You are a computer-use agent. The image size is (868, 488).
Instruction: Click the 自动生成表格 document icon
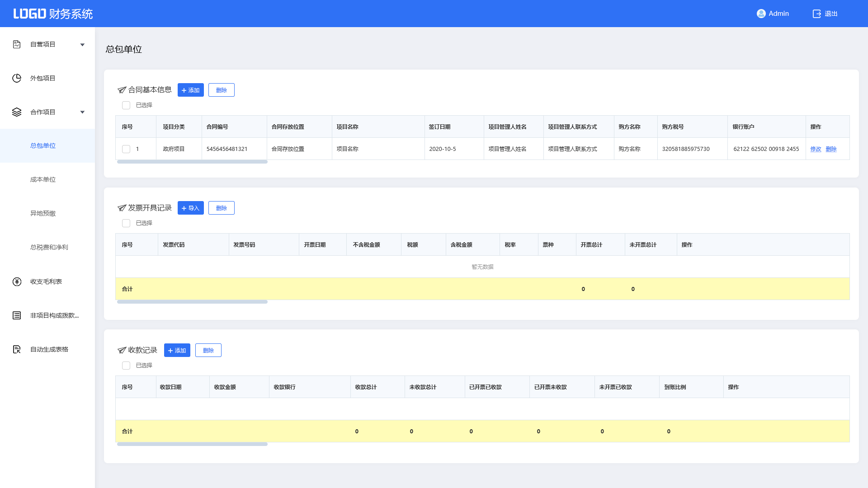pos(17,349)
